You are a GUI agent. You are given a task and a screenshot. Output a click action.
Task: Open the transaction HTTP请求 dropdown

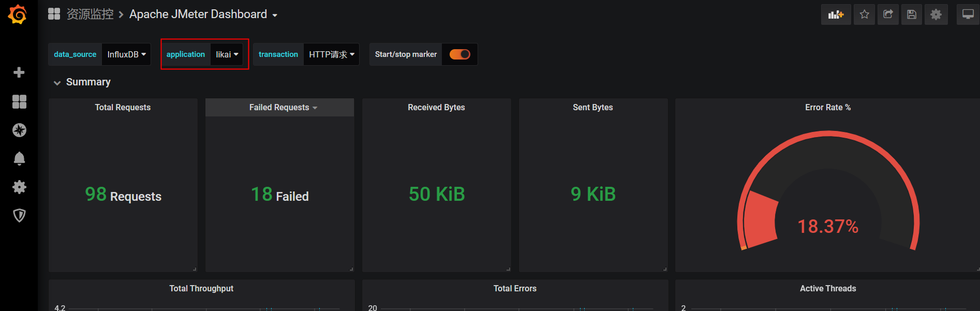click(331, 54)
